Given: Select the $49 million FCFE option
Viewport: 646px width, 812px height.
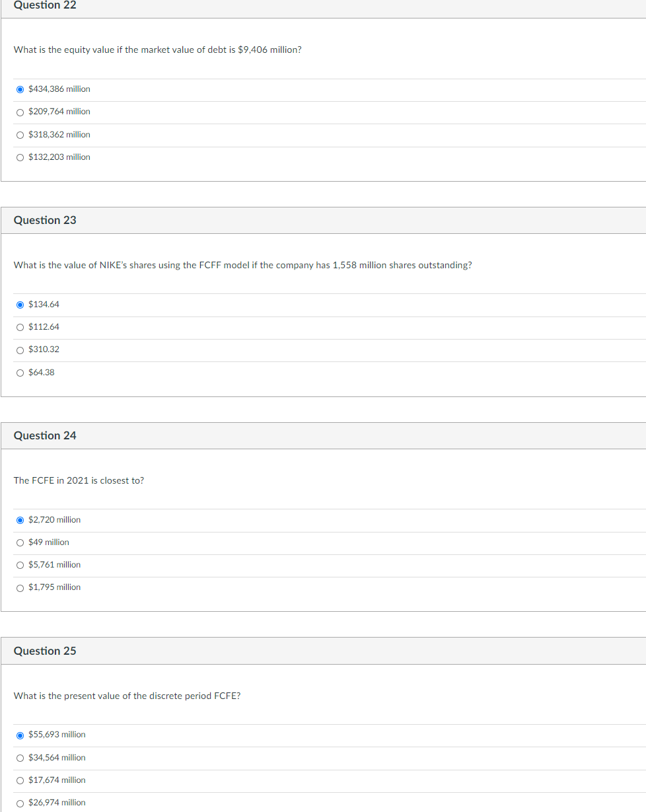Looking at the screenshot, I should point(20,542).
